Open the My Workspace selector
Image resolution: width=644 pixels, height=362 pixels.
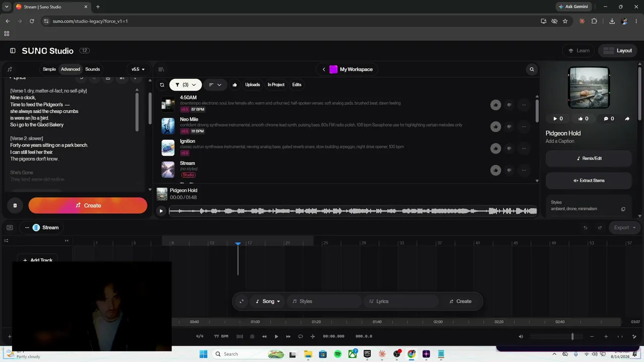(351, 69)
